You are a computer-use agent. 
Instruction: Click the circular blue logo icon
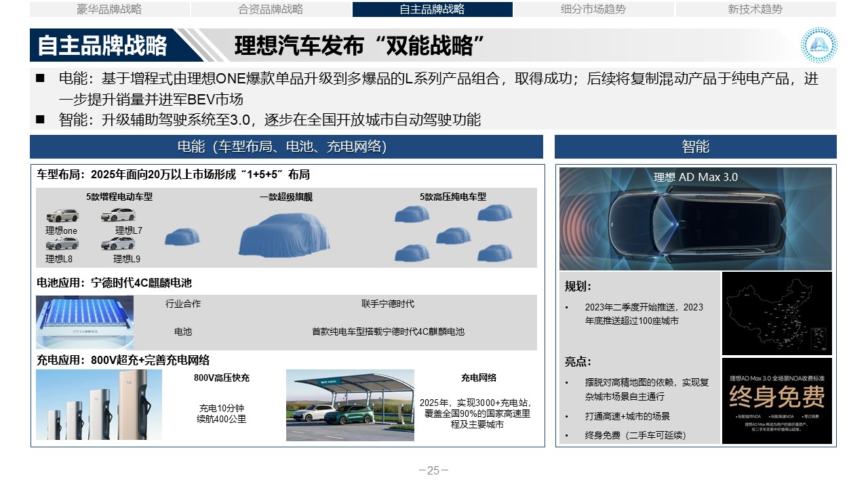click(x=818, y=45)
